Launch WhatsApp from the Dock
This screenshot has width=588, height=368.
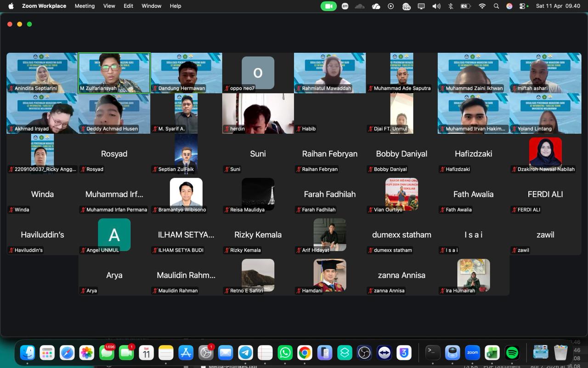pos(285,353)
